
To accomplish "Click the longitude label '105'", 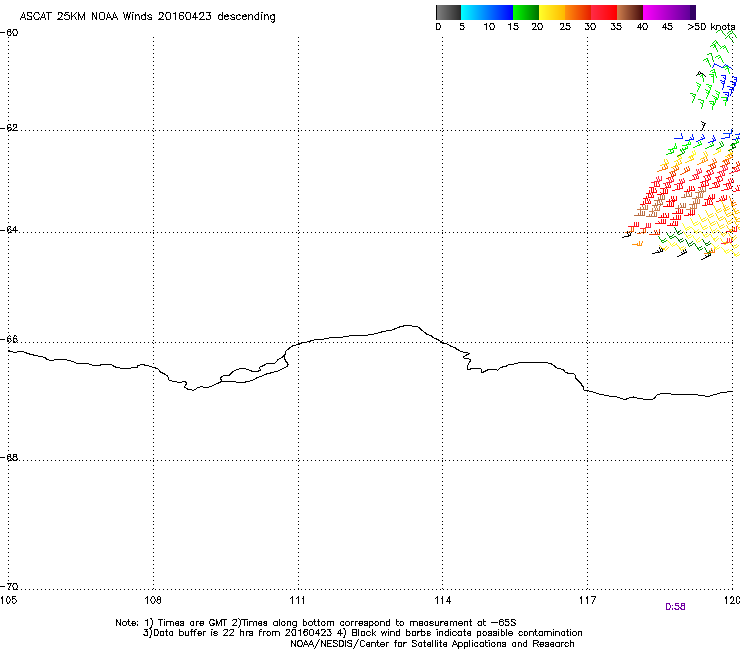I will point(8,600).
